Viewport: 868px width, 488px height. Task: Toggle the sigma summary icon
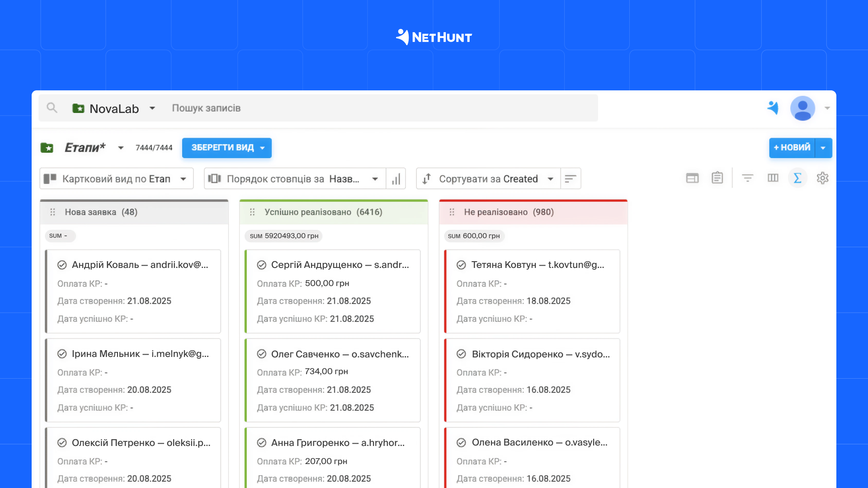pos(797,178)
